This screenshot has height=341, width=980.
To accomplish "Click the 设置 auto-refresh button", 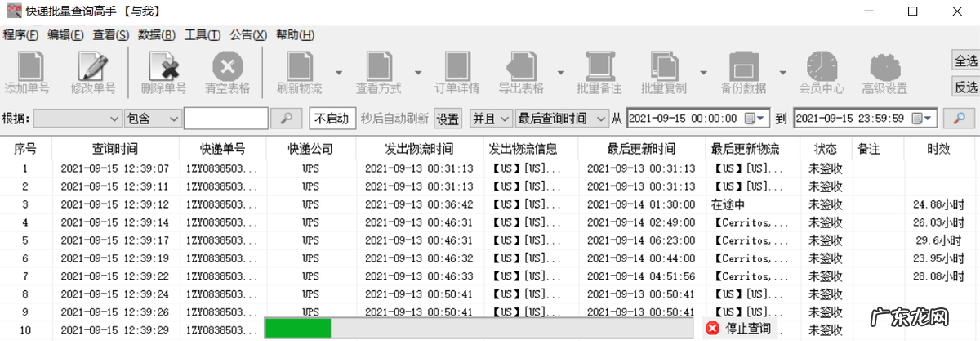I will click(x=448, y=119).
